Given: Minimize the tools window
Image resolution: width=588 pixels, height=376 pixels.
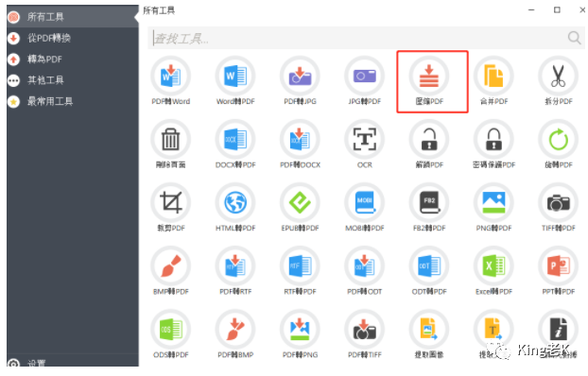Looking at the screenshot, I should pos(531,10).
